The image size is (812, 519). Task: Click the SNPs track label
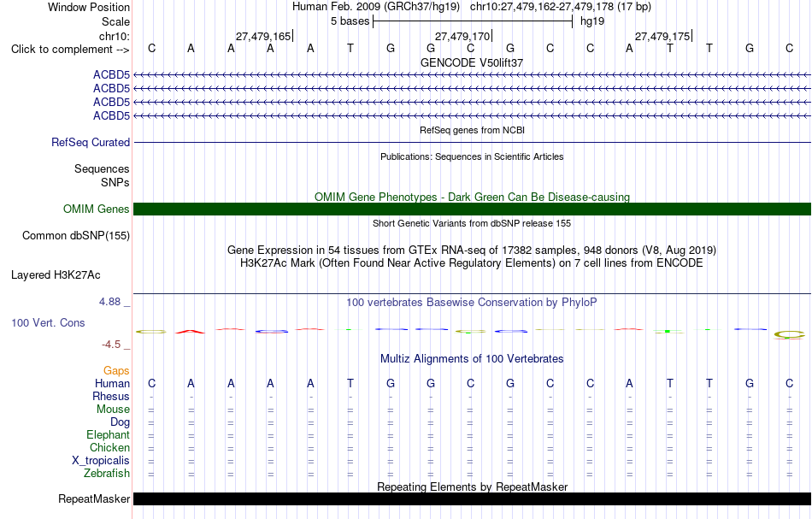tap(115, 182)
